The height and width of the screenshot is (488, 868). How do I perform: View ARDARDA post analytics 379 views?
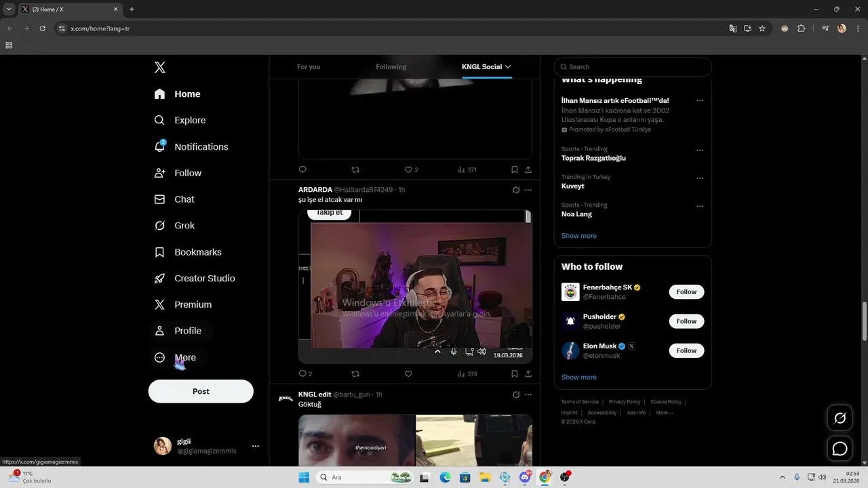tap(467, 373)
